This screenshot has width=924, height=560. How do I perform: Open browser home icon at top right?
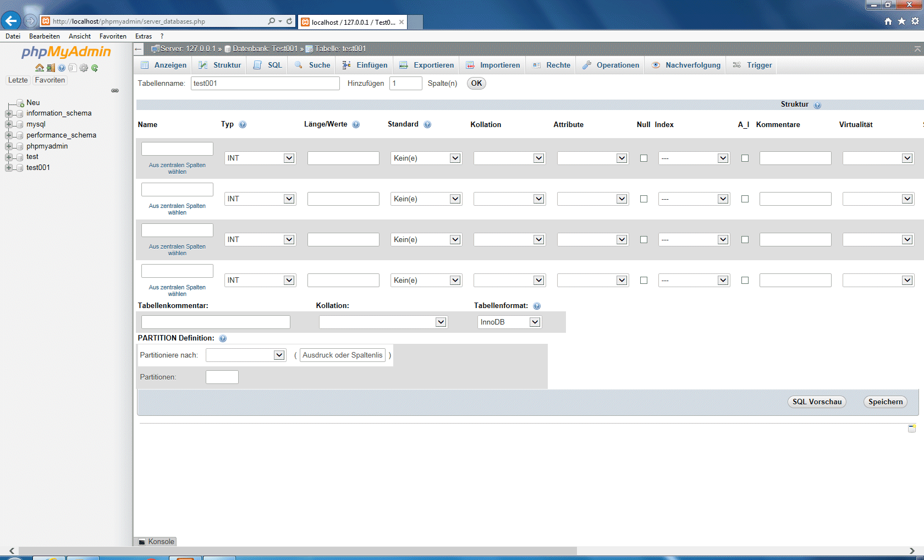pos(888,21)
